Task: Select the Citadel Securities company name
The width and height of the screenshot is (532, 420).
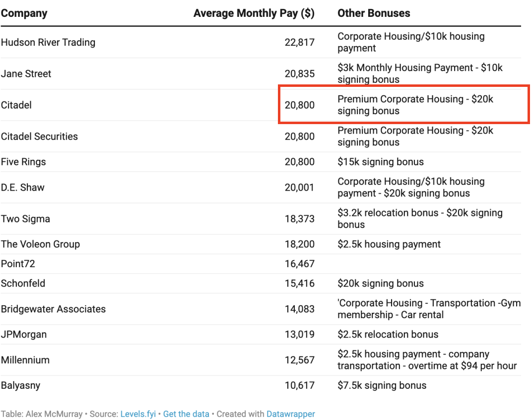Action: tap(39, 136)
